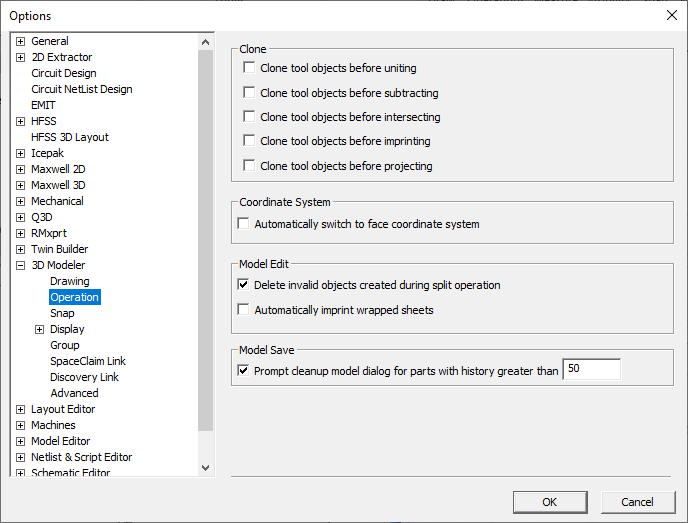Check clone tool objects before subtracting
The height and width of the screenshot is (523, 688).
[249, 93]
